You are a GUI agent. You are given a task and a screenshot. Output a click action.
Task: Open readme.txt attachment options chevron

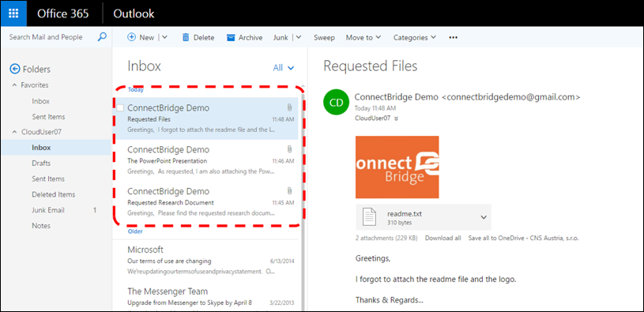(x=484, y=217)
